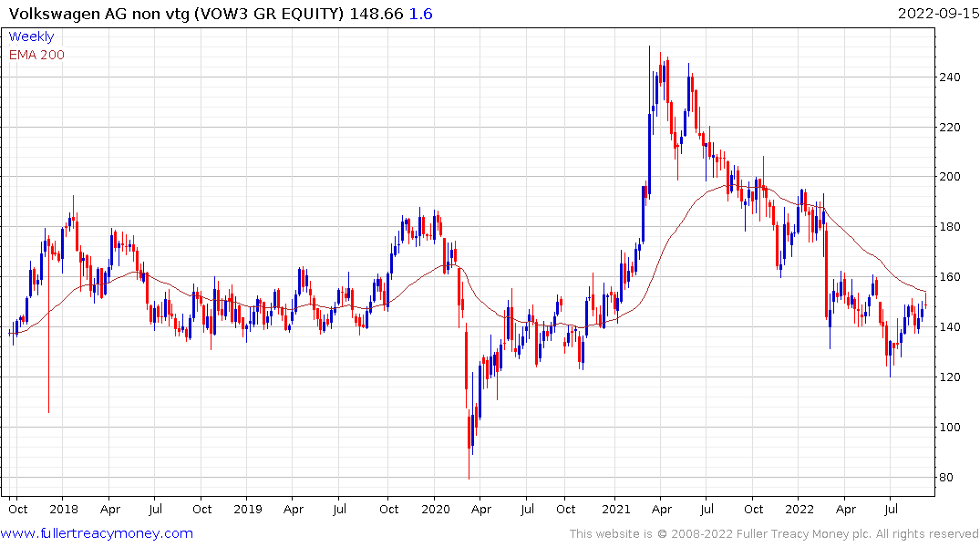Screen dimensions: 980x547
Task: Select the 'EMA 200' indicator label
Action: (x=36, y=55)
